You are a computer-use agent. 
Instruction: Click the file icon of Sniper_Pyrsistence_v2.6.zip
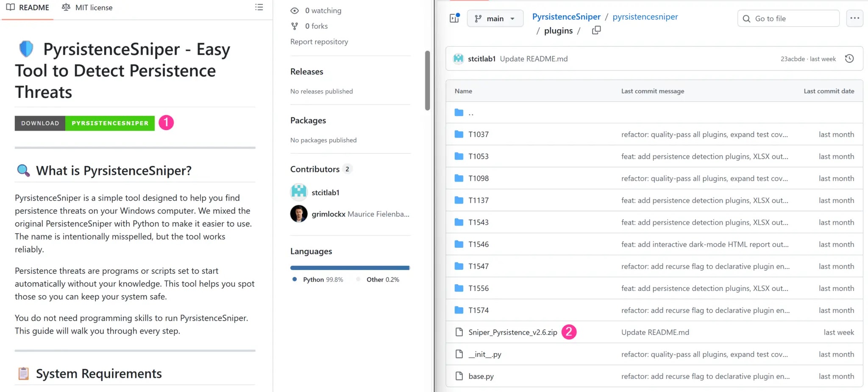click(x=459, y=332)
